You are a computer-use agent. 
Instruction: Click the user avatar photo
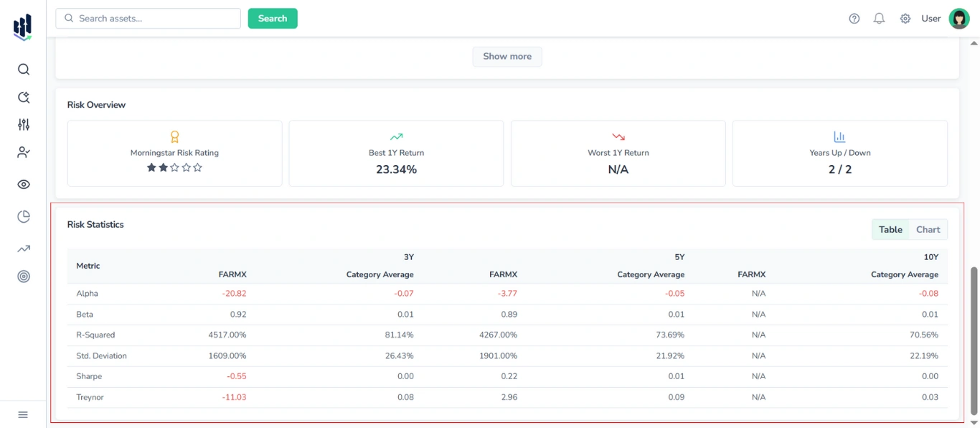(x=959, y=18)
